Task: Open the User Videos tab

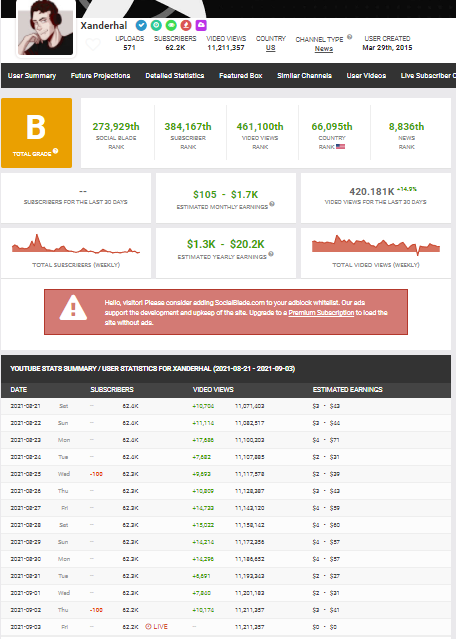Action: [366, 76]
